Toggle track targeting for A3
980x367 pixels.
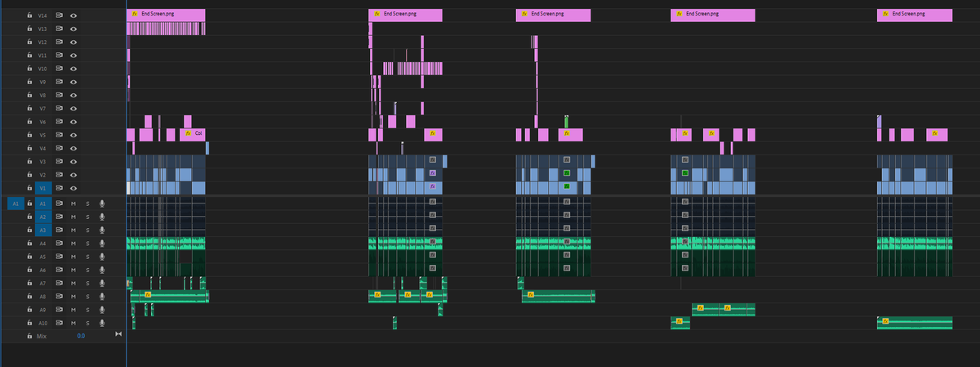point(43,230)
